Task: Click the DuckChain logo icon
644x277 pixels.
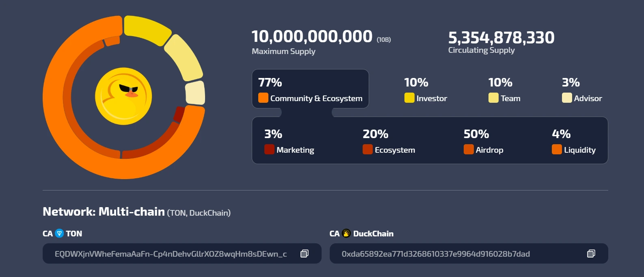Action: pyautogui.click(x=346, y=234)
